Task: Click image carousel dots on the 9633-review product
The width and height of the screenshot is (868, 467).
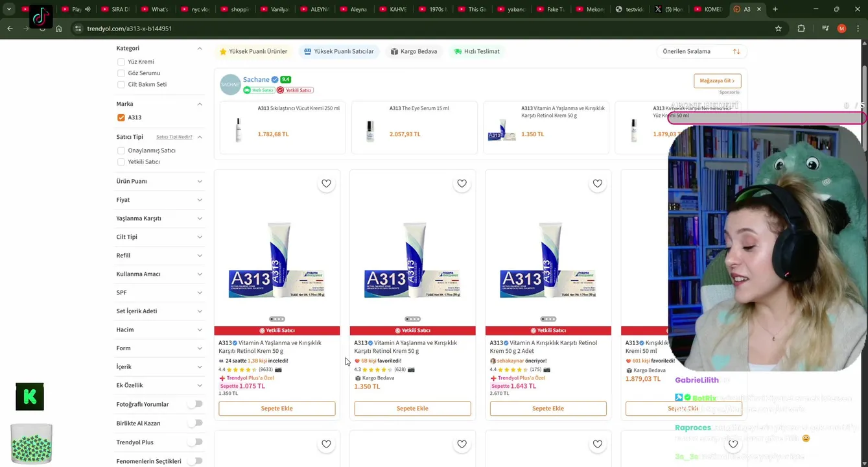Action: click(277, 319)
